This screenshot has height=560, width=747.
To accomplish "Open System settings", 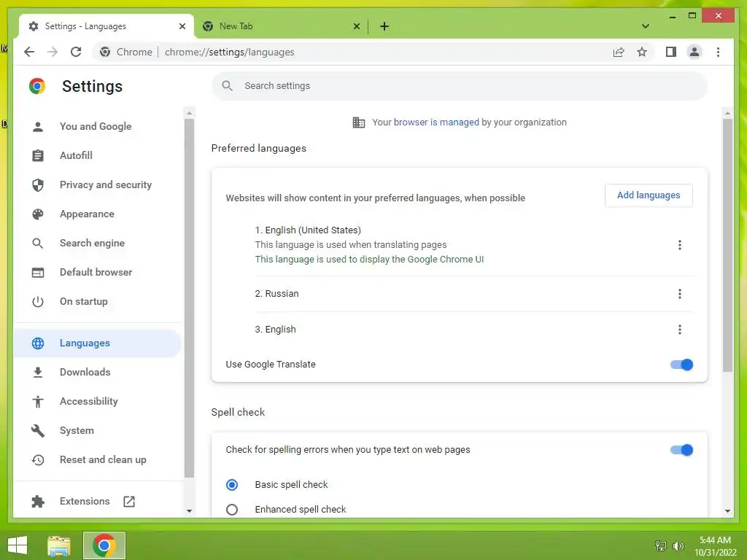I will [x=77, y=430].
